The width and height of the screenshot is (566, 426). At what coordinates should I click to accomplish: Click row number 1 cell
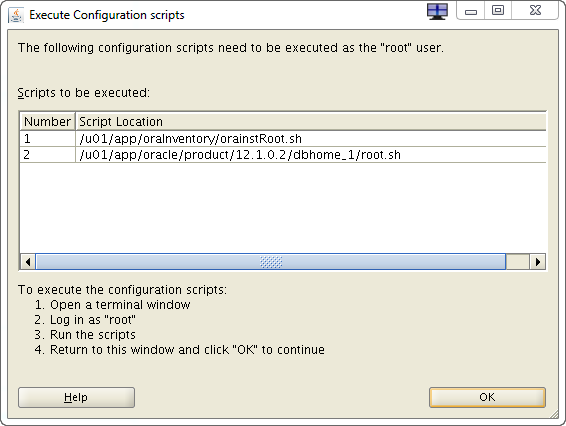47,139
